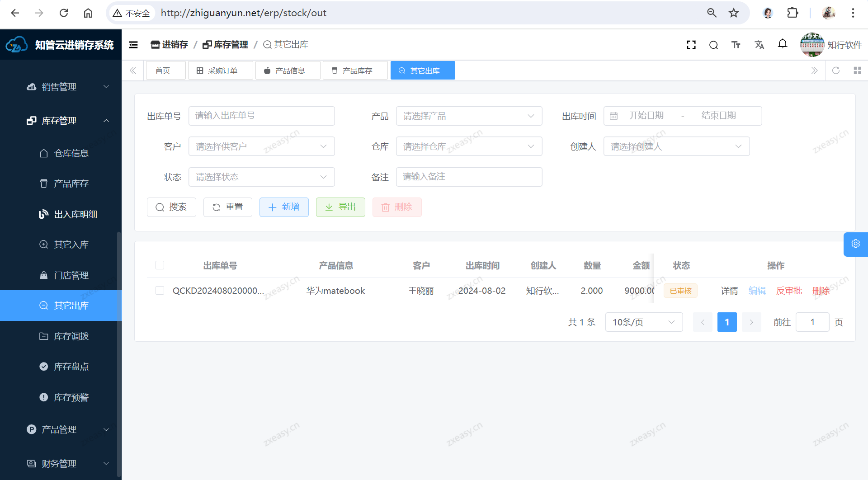Image resolution: width=868 pixels, height=480 pixels.
Task: Click browser back arrow
Action: pos(15,13)
